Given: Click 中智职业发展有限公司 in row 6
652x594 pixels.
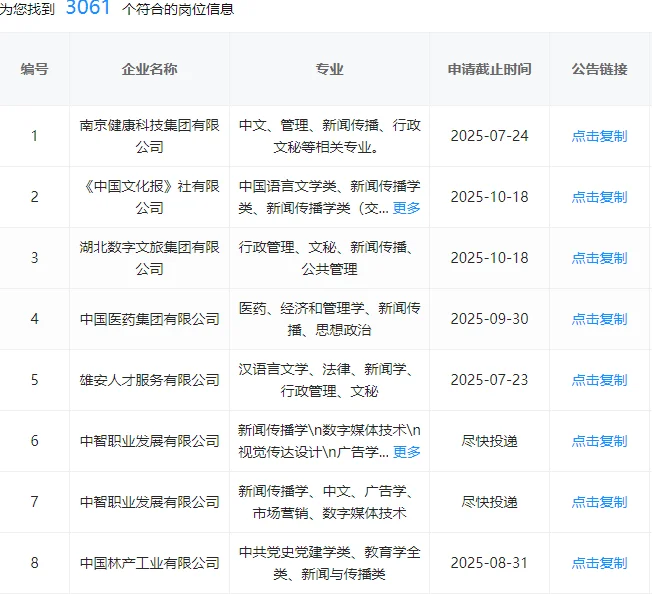Looking at the screenshot, I should click(149, 441).
